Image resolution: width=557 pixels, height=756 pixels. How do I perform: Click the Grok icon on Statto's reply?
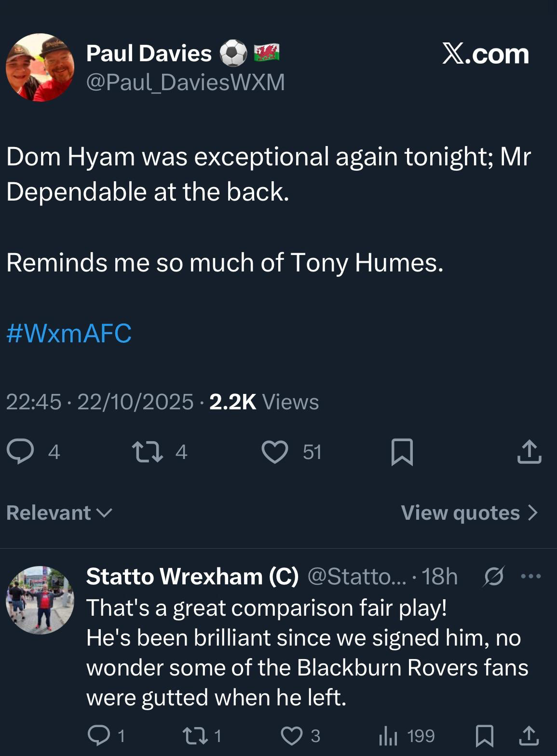pyautogui.click(x=494, y=576)
